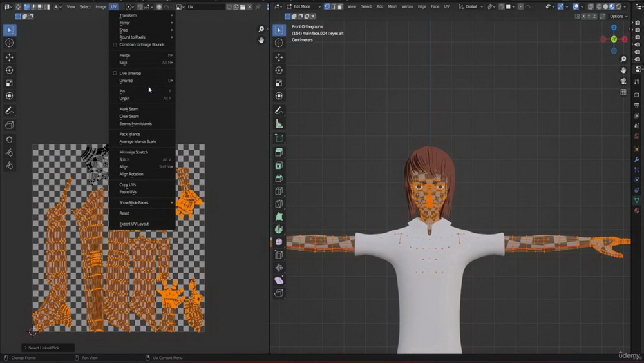The height and width of the screenshot is (363, 644).
Task: Open the Mesh menu in 3D viewport
Action: click(x=392, y=6)
